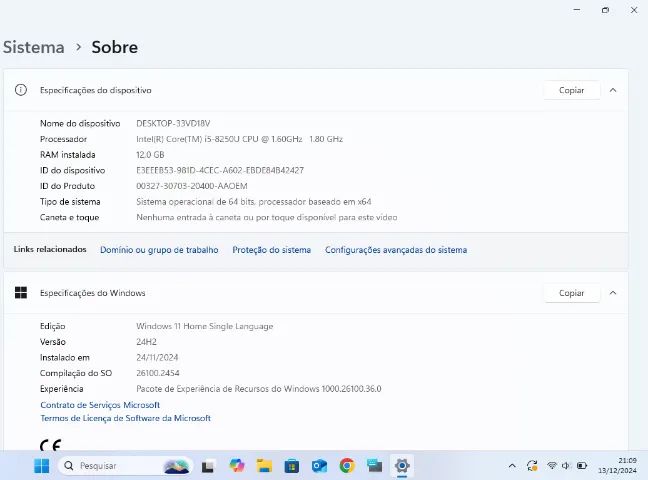
Task: Select edition Windows 11 Home Single Language
Action: coord(205,326)
